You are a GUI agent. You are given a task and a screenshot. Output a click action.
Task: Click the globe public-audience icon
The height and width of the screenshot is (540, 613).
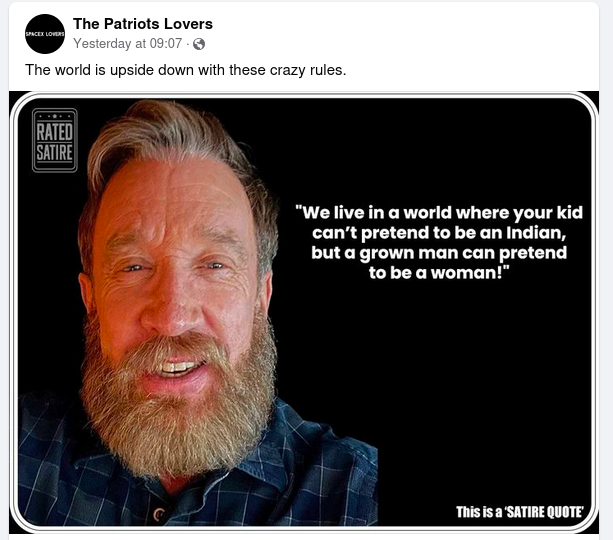point(199,44)
